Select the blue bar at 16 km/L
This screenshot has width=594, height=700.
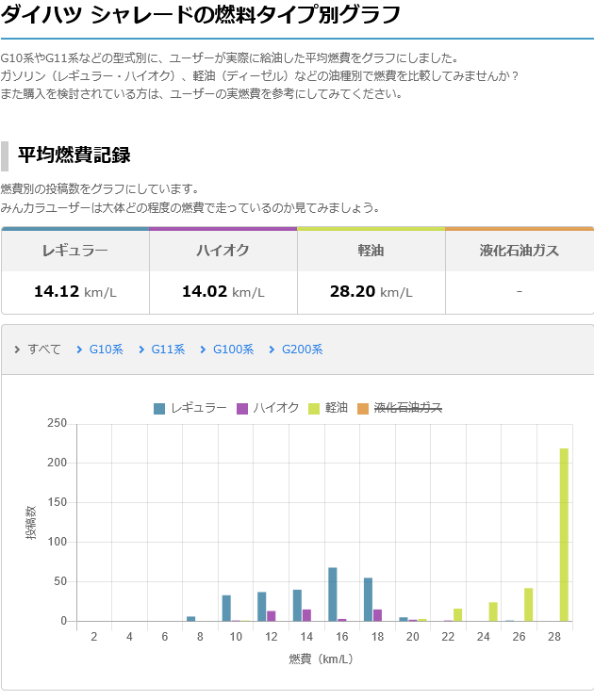pyautogui.click(x=333, y=594)
